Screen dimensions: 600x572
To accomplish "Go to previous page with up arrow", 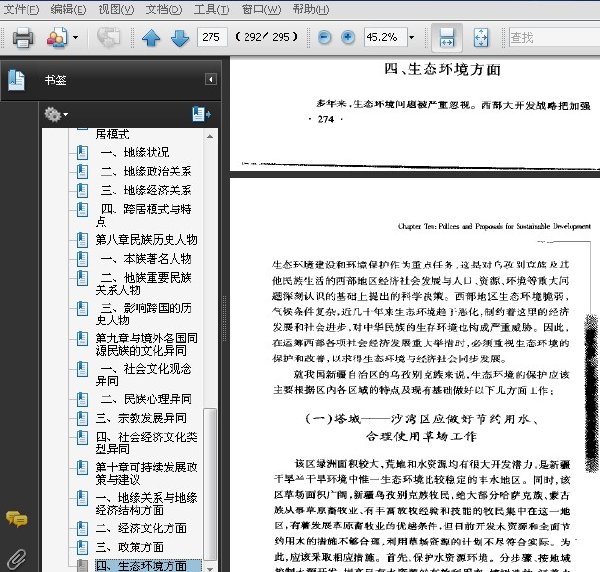I will (151, 37).
